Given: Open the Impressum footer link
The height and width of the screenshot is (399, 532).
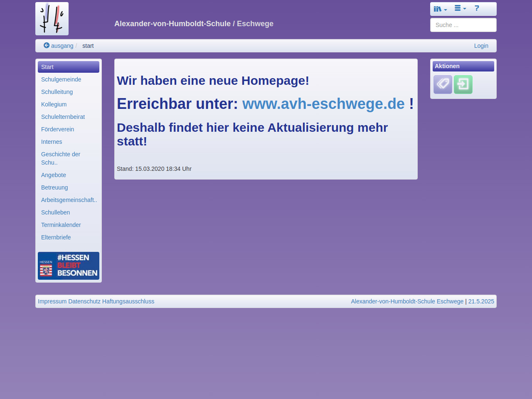Looking at the screenshot, I should [52, 301].
